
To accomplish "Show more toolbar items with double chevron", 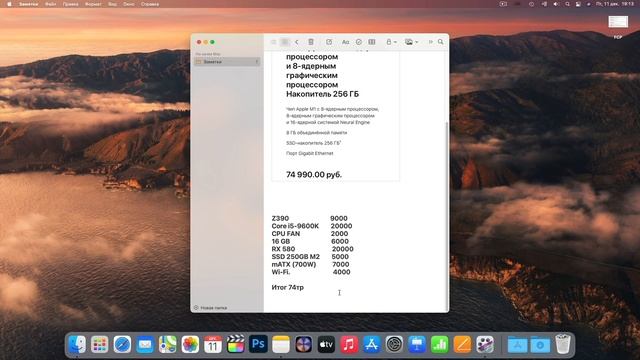I will point(430,42).
